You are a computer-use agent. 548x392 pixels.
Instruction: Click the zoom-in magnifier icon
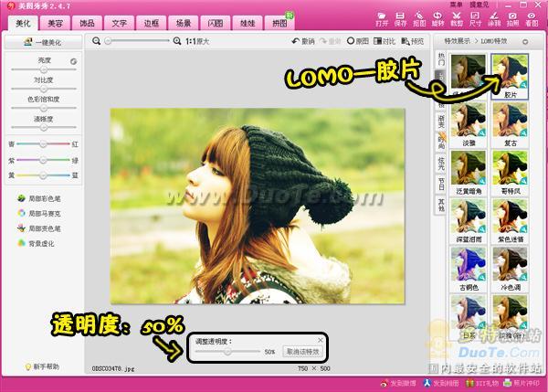[177, 41]
